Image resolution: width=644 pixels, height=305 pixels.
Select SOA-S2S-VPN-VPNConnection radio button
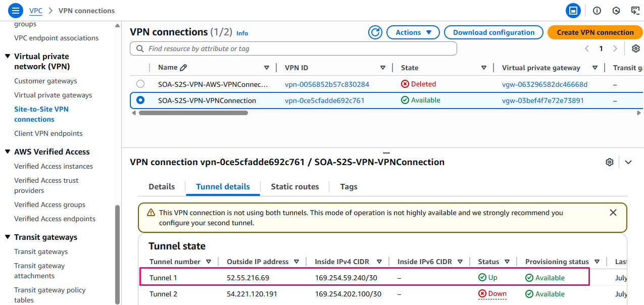(140, 100)
